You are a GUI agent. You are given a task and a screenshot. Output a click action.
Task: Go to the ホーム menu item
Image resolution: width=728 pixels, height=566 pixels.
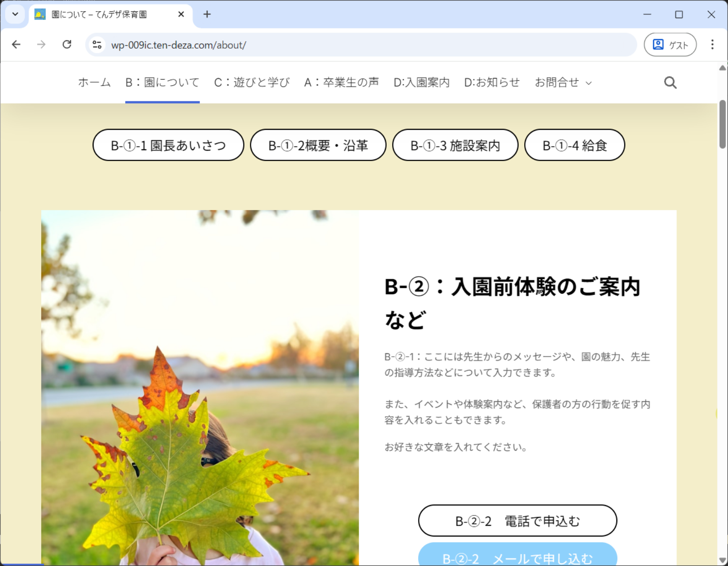[94, 83]
